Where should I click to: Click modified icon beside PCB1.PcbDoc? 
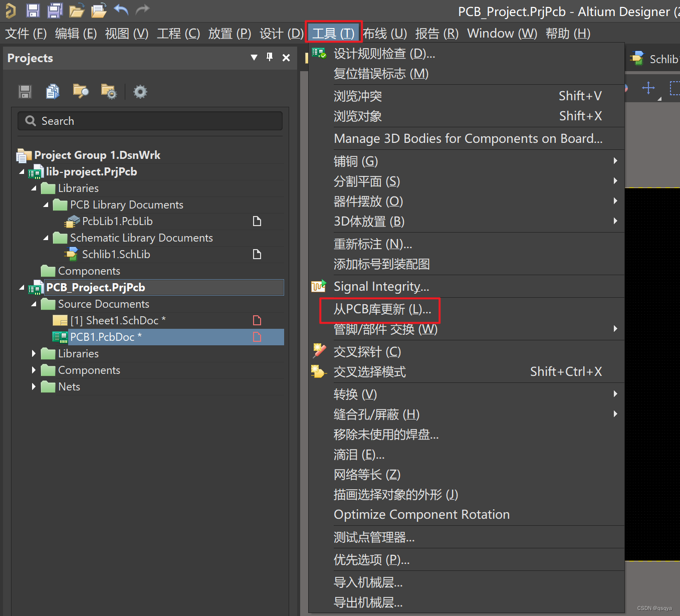coord(257,337)
